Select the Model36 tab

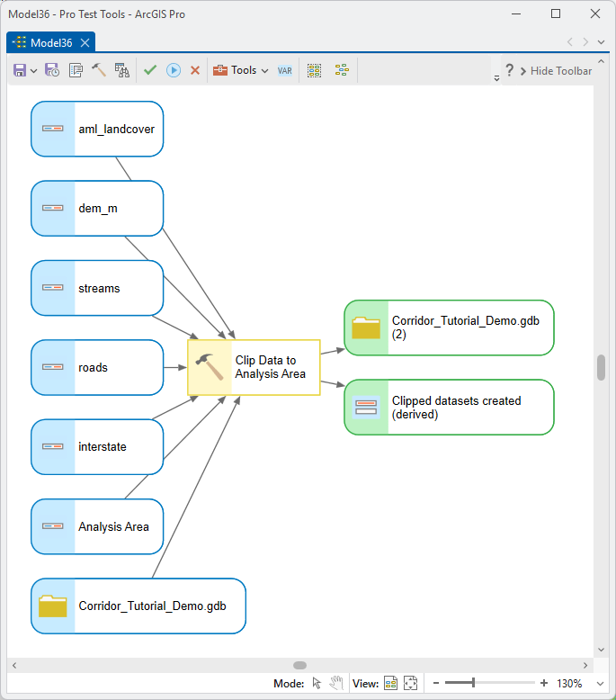51,43
